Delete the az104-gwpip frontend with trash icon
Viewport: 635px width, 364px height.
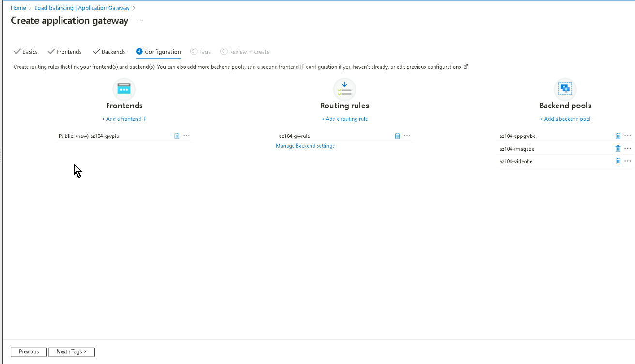click(177, 136)
